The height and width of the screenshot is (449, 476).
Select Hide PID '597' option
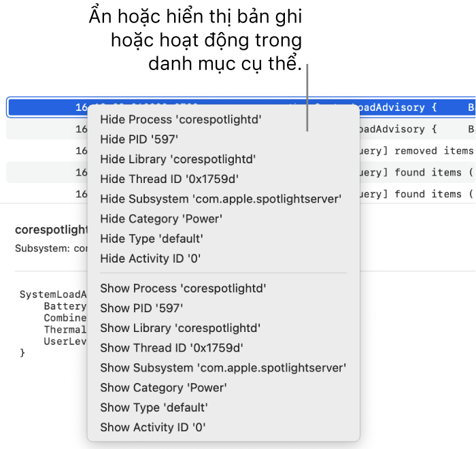tap(139, 139)
